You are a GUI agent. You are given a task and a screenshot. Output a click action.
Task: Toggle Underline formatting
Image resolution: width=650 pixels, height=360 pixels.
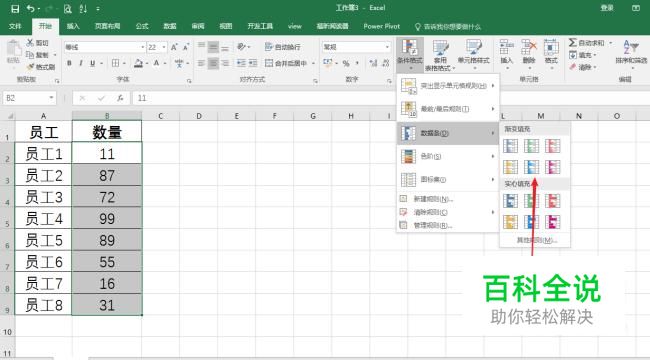92,63
